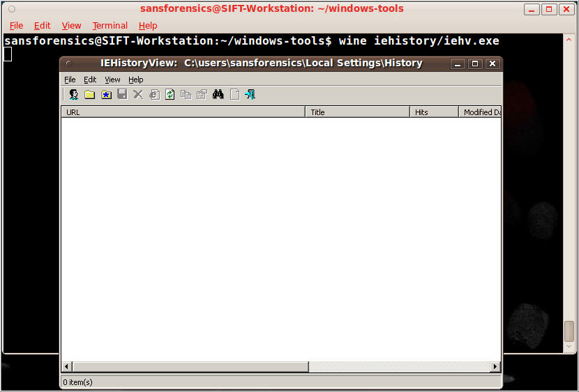Click the select user profile icon

click(74, 94)
